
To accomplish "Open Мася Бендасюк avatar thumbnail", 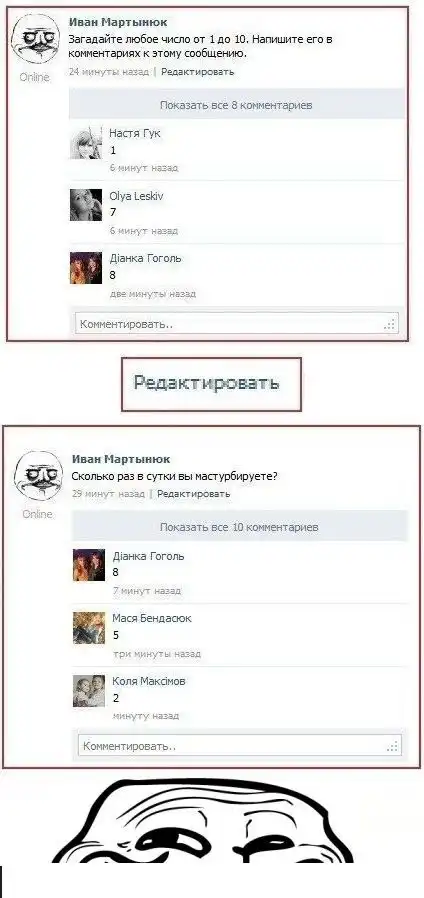I will pos(89,628).
